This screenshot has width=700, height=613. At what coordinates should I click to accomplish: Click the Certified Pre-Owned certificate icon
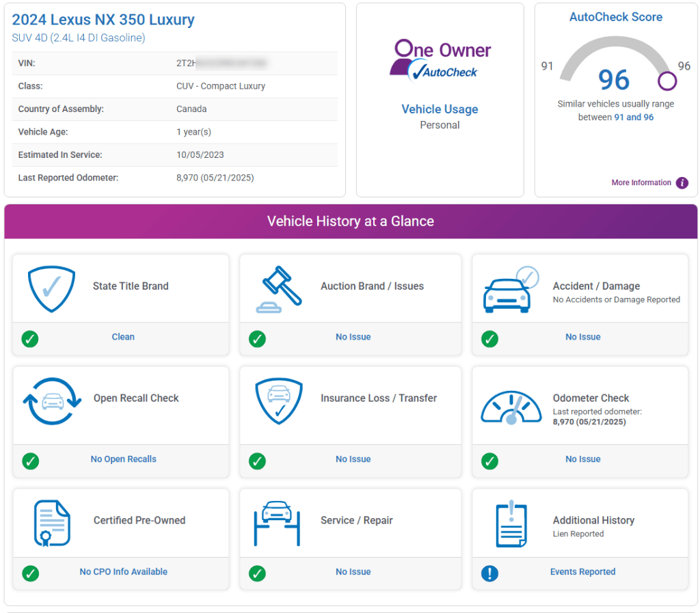point(52,523)
